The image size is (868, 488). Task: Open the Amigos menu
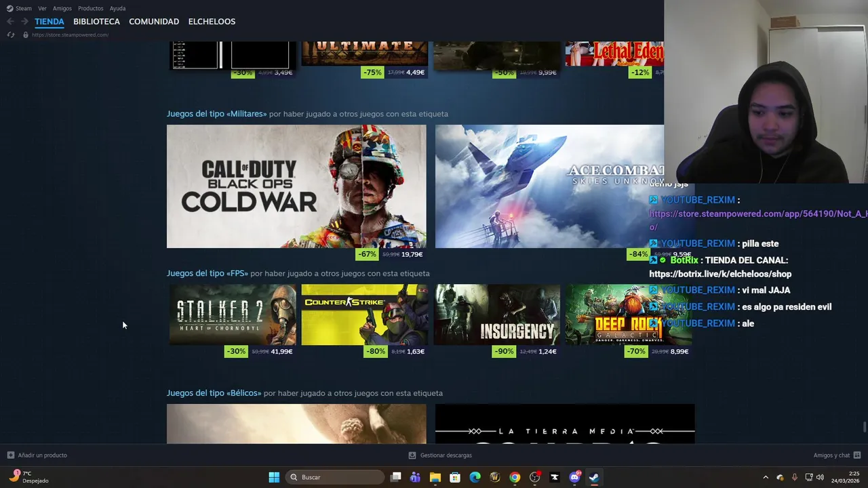click(62, 8)
